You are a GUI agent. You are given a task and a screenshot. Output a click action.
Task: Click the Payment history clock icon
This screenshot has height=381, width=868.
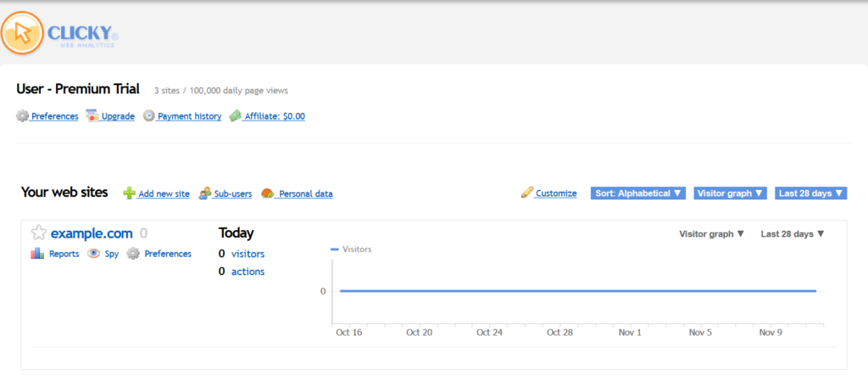click(x=149, y=116)
